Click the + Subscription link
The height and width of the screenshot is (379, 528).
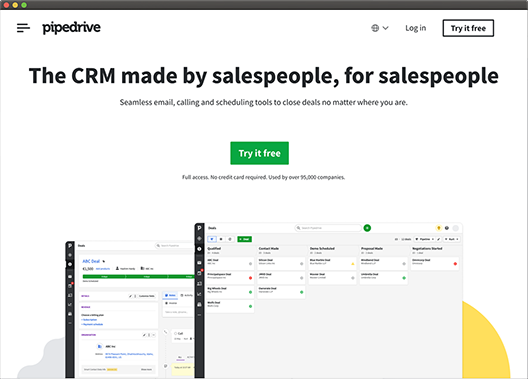click(89, 319)
